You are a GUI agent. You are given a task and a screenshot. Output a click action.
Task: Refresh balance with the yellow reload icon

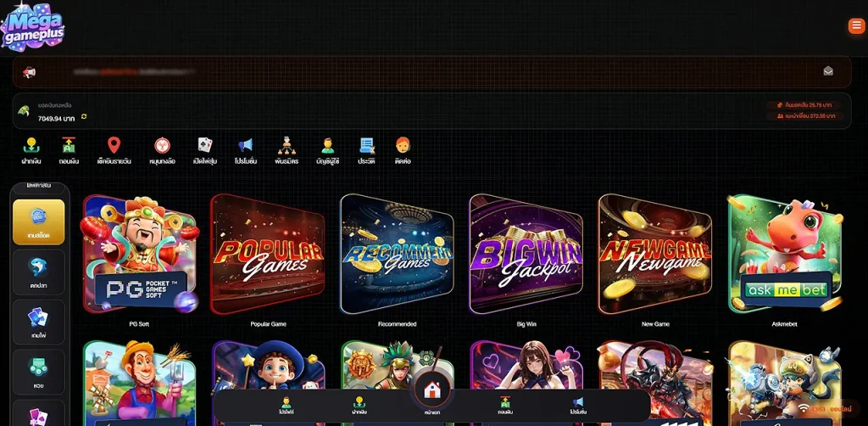tap(84, 117)
